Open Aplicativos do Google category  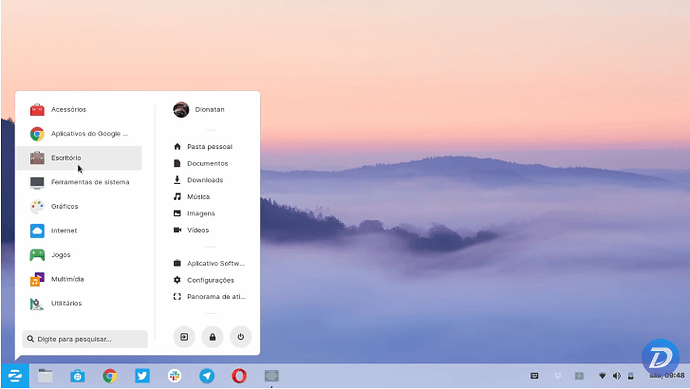79,134
